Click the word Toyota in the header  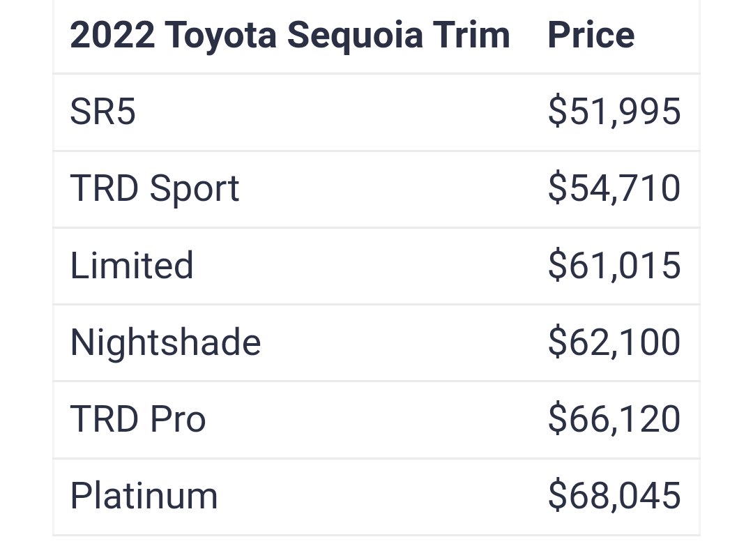point(221,36)
